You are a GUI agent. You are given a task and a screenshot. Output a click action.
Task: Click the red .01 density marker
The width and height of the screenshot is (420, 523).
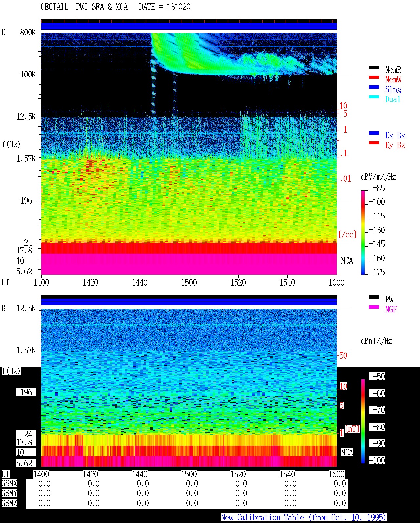click(345, 179)
